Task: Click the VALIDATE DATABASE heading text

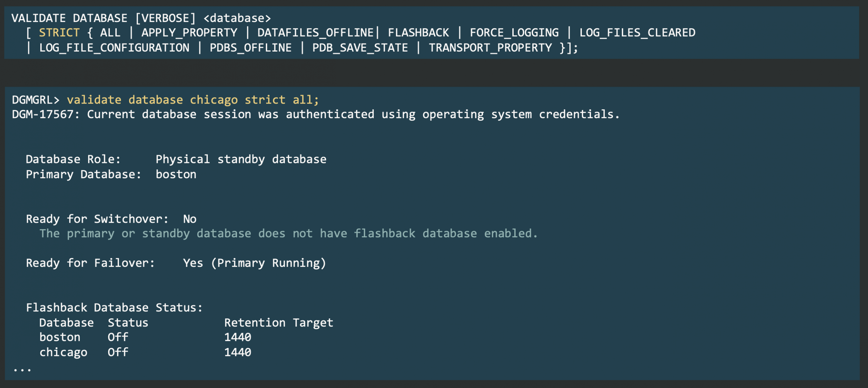Action: [x=69, y=18]
